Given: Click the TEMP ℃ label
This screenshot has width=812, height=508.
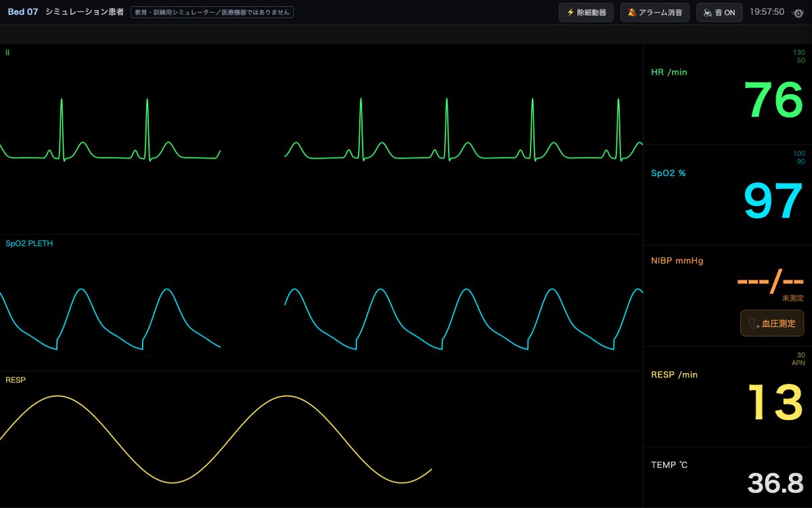Looking at the screenshot, I should (x=669, y=465).
